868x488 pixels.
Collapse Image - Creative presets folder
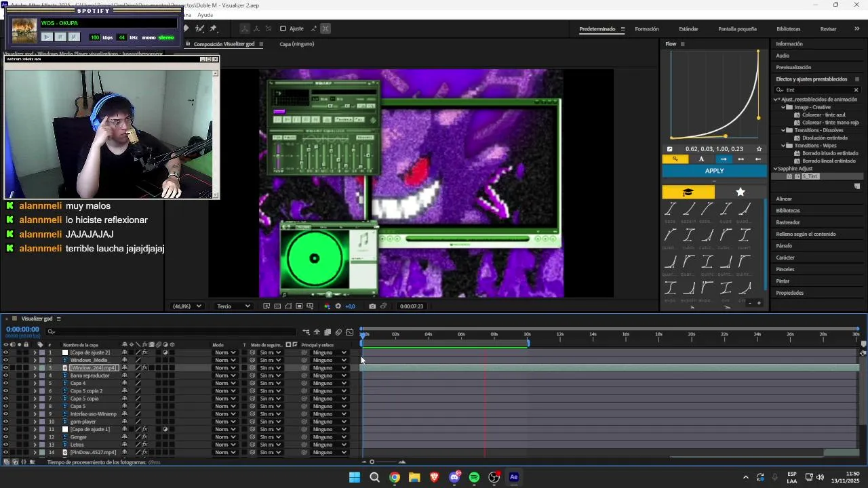pyautogui.click(x=783, y=107)
